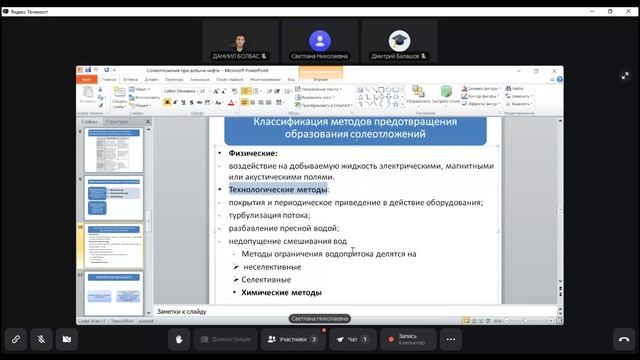
Task: Switch to the Переходы ribbon tab
Action: [x=174, y=79]
